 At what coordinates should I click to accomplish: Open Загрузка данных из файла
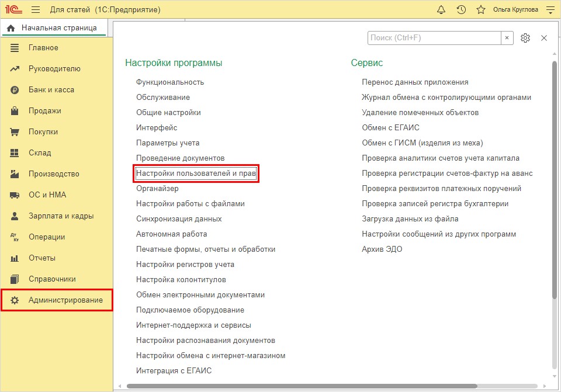(x=410, y=219)
